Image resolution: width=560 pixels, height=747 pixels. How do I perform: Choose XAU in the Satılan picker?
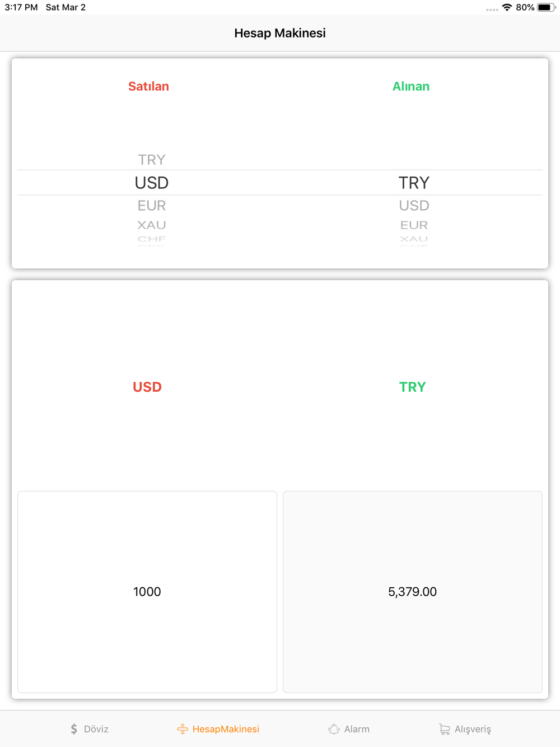pyautogui.click(x=152, y=225)
